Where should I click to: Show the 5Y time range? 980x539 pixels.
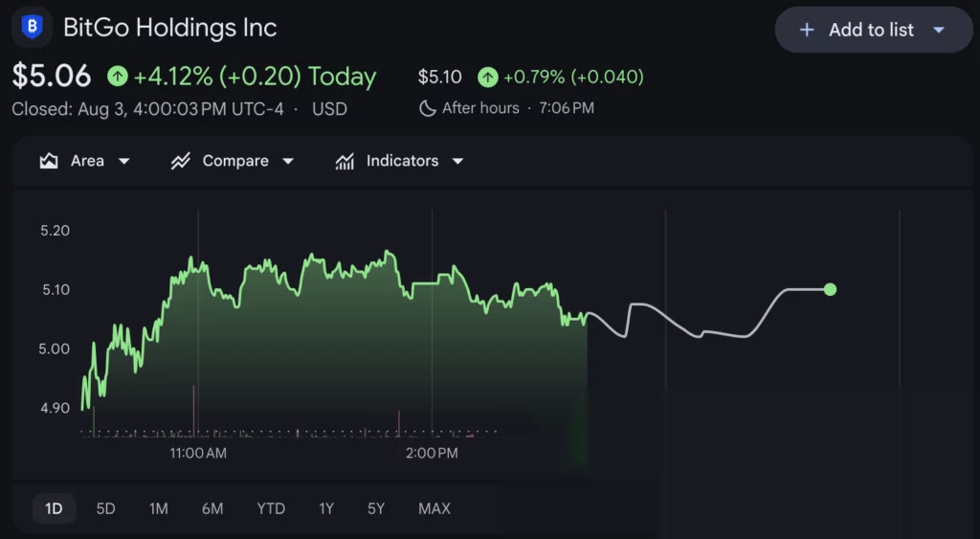click(376, 508)
